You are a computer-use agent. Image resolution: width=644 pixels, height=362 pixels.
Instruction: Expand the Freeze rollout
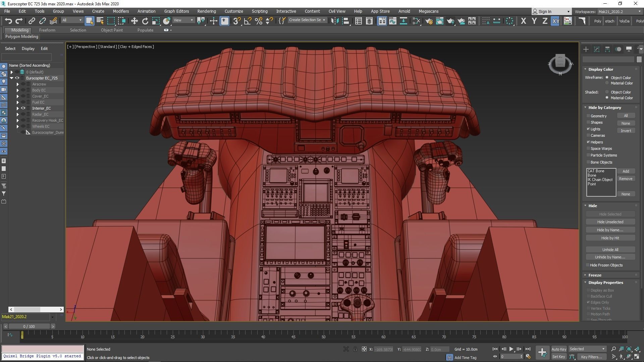click(595, 275)
